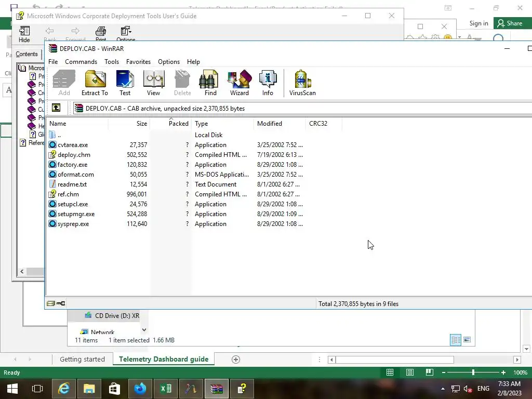
Task: Click the HTML Help icon on the taskbar
Action: point(242,389)
